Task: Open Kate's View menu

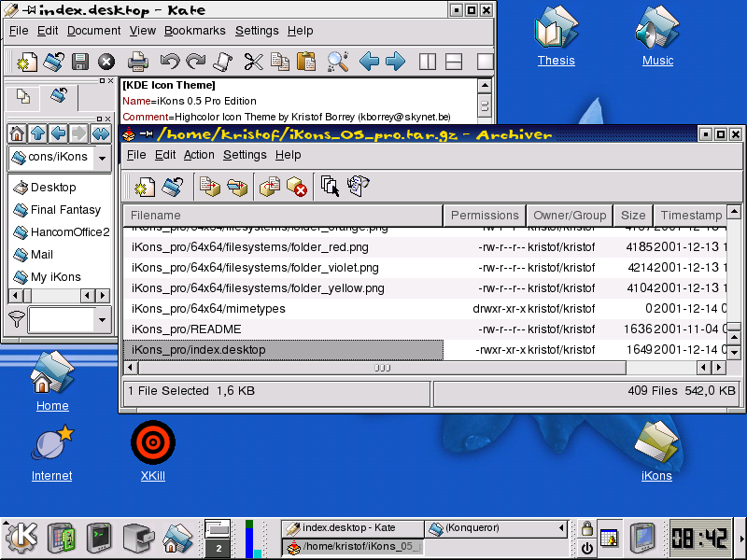Action: [x=143, y=31]
